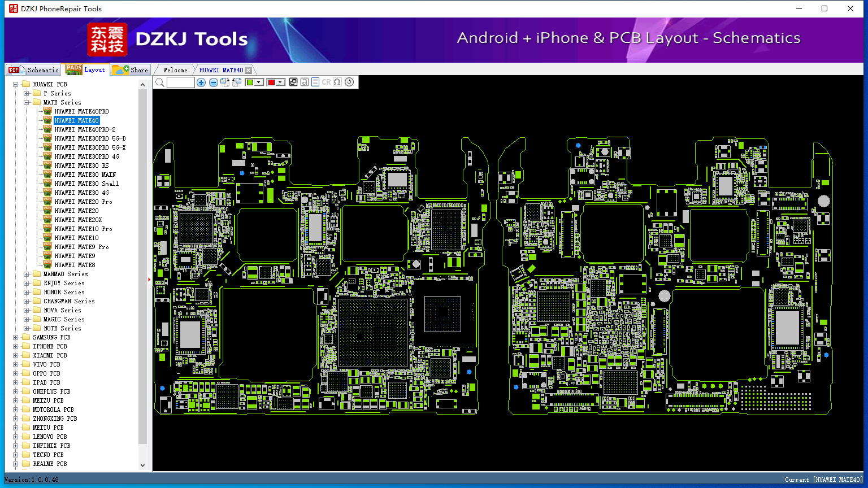The image size is (868, 488).
Task: Click the green color swatch in the toolbar
Action: [x=250, y=82]
